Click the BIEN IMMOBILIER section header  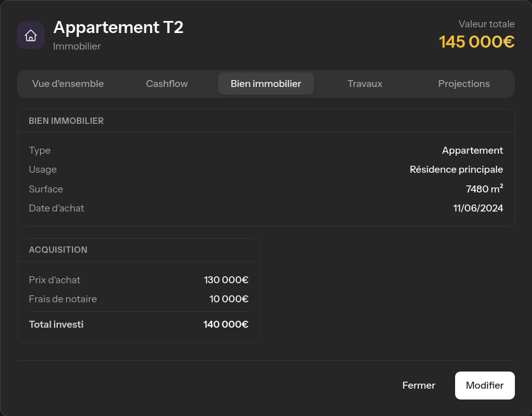(x=66, y=121)
